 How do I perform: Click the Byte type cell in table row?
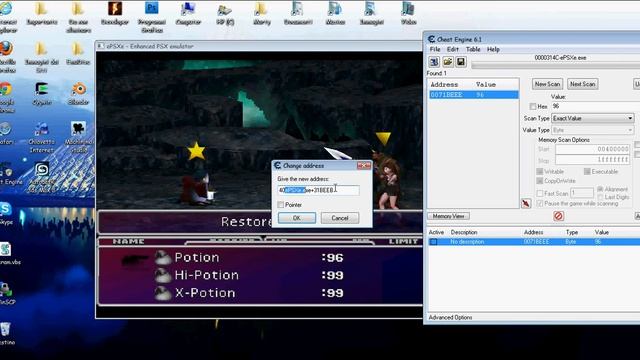[571, 242]
